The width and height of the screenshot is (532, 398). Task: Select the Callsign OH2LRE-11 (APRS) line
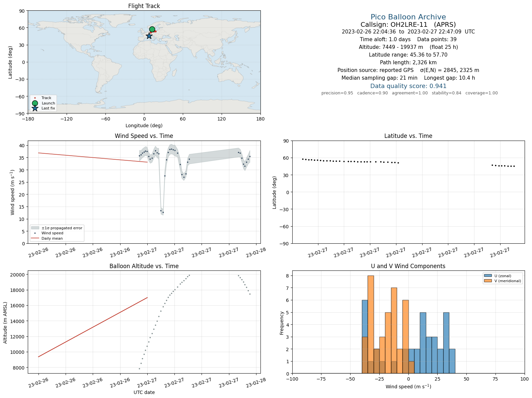[x=408, y=24]
